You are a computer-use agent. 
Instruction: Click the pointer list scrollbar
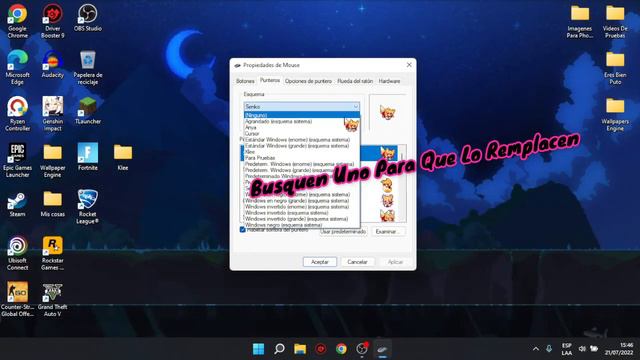[402, 183]
